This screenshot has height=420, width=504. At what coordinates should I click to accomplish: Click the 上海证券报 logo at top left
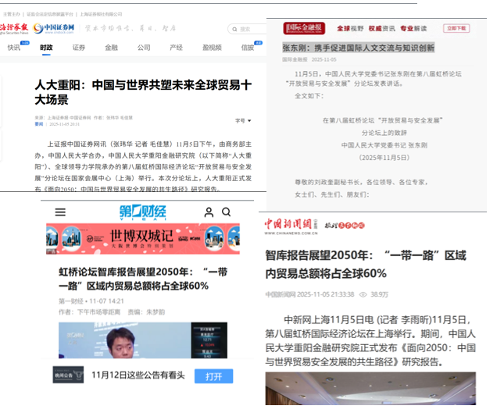pyautogui.click(x=13, y=28)
